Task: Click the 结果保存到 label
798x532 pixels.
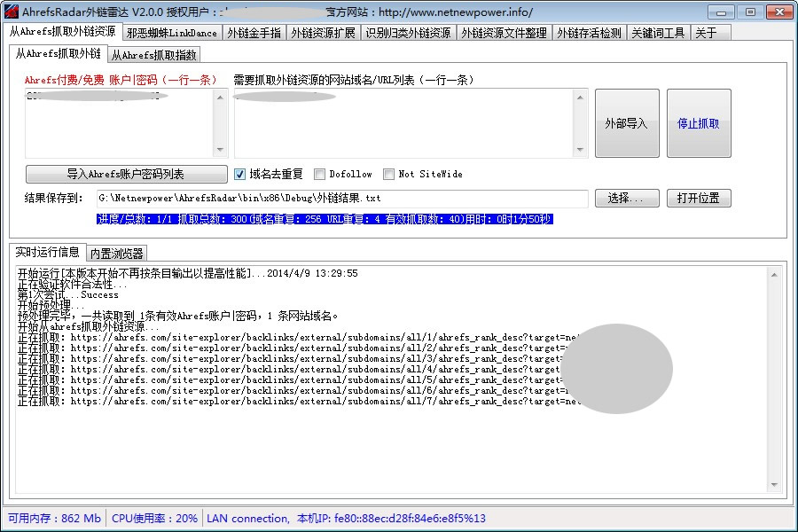Action: (x=53, y=198)
